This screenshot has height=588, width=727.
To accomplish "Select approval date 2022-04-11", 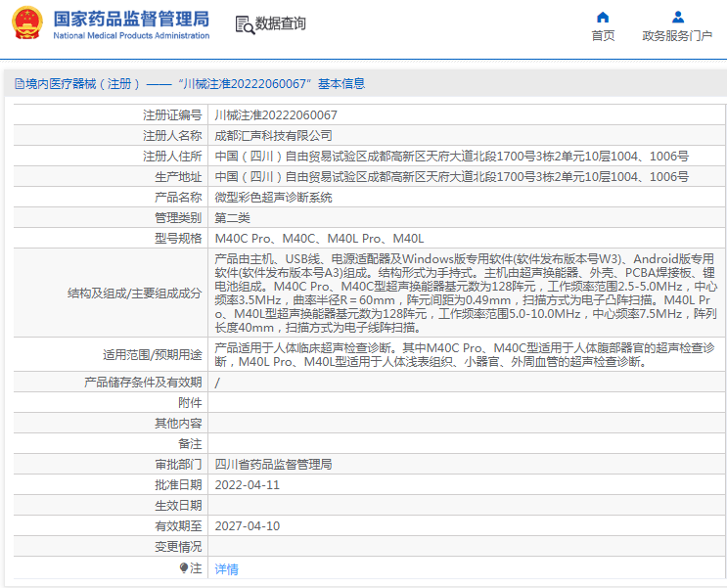I will pos(248,485).
